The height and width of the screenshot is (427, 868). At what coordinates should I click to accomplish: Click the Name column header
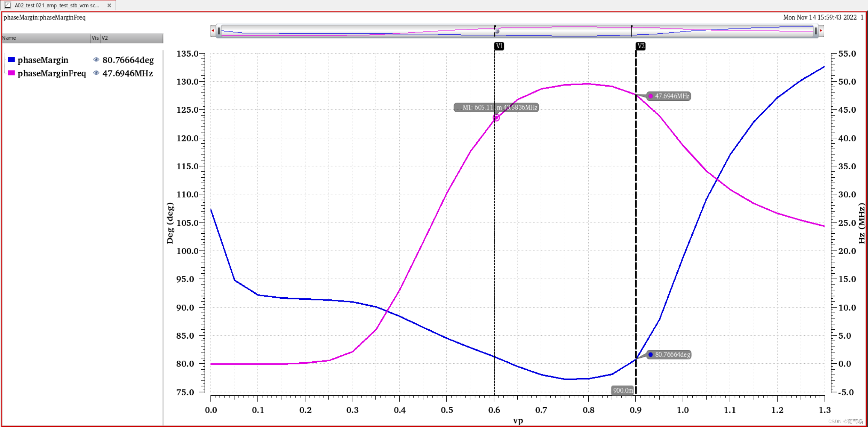pyautogui.click(x=46, y=38)
